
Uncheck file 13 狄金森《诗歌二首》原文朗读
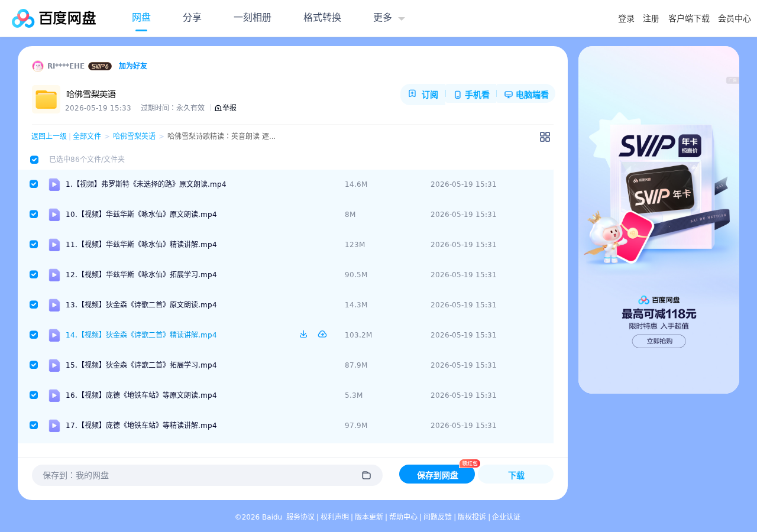34,304
